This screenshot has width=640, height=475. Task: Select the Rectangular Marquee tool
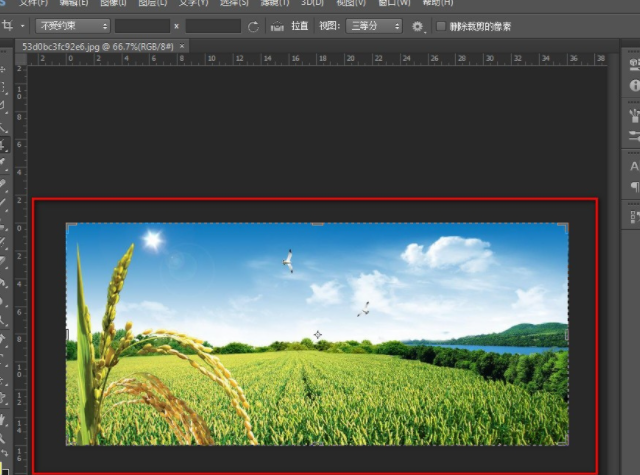pos(3,87)
